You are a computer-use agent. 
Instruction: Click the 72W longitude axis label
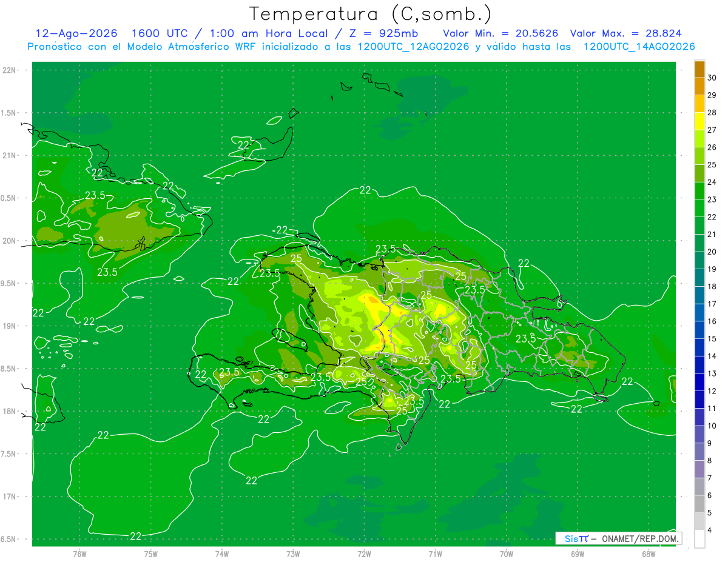pyautogui.click(x=364, y=554)
